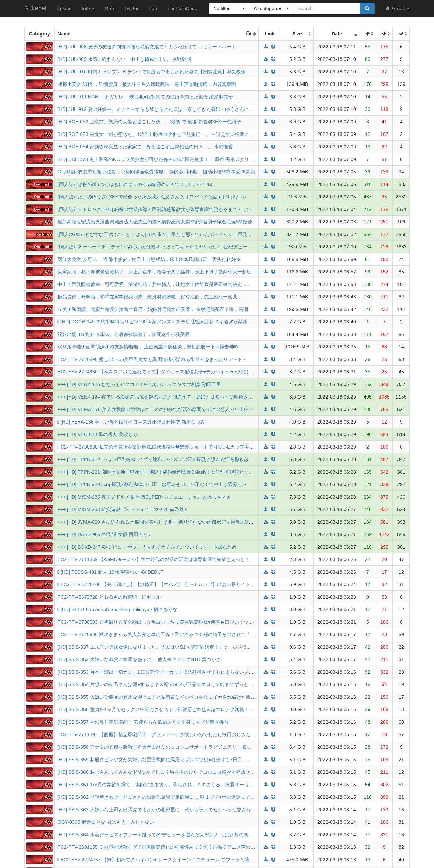Open magnet link for SSIS-364 row
The width and height of the screenshot is (434, 868).
click(x=273, y=835)
